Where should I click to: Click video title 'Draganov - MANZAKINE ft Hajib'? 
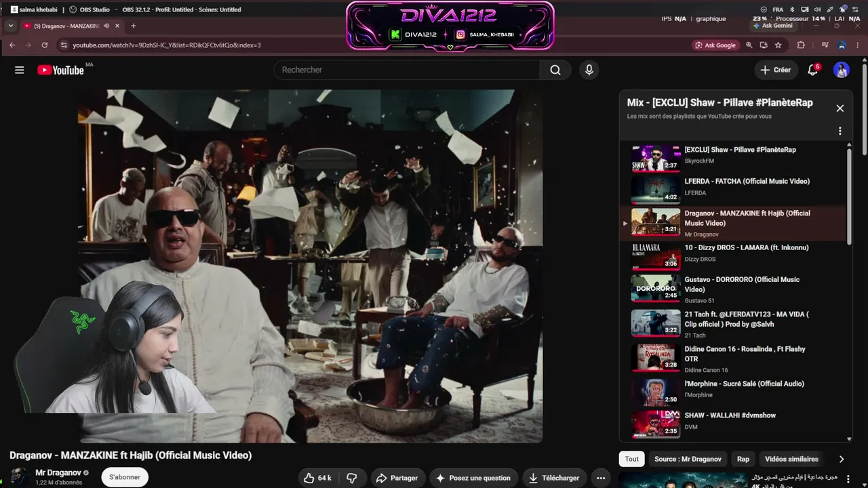(130, 455)
